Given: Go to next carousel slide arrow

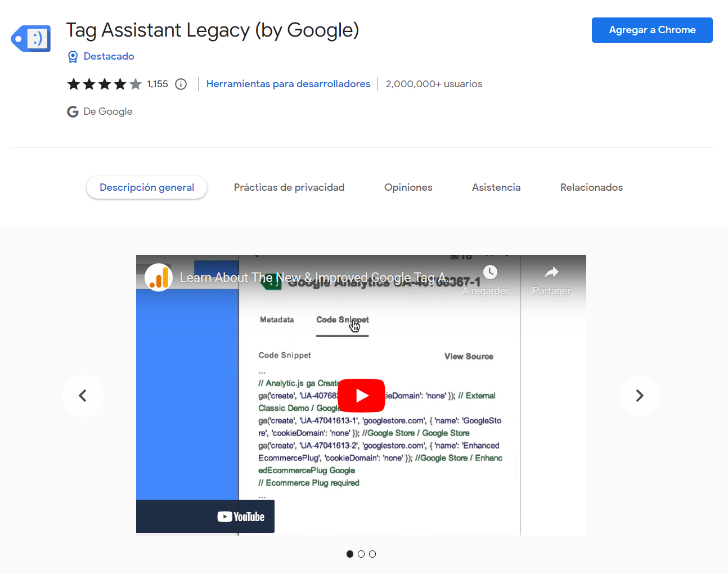Looking at the screenshot, I should tap(640, 396).
